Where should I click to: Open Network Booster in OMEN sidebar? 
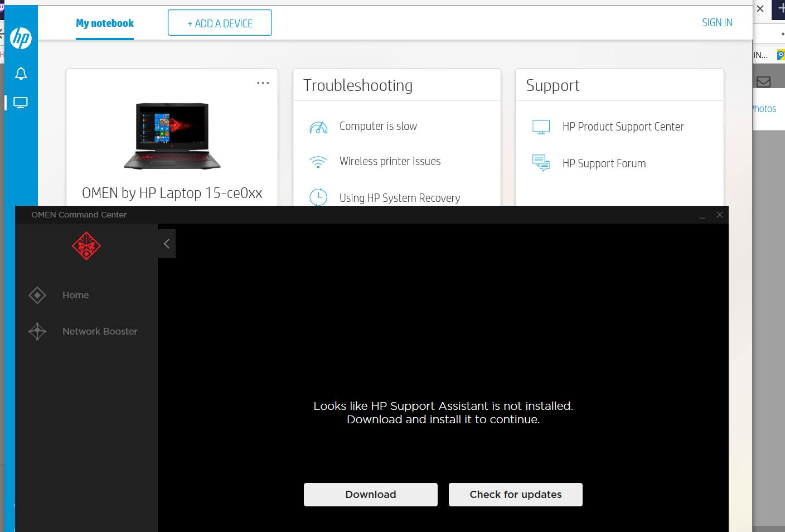(100, 331)
